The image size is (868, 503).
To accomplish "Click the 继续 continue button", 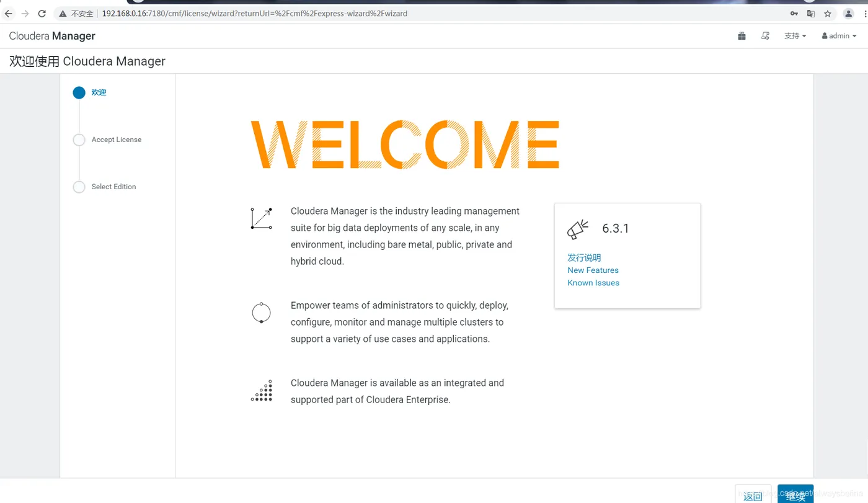I will [795, 494].
